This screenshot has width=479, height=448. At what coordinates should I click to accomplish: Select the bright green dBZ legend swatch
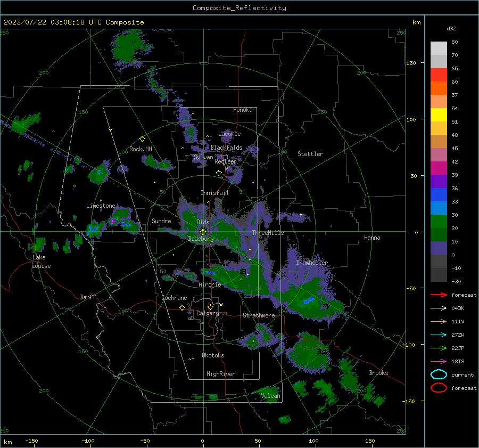[439, 222]
